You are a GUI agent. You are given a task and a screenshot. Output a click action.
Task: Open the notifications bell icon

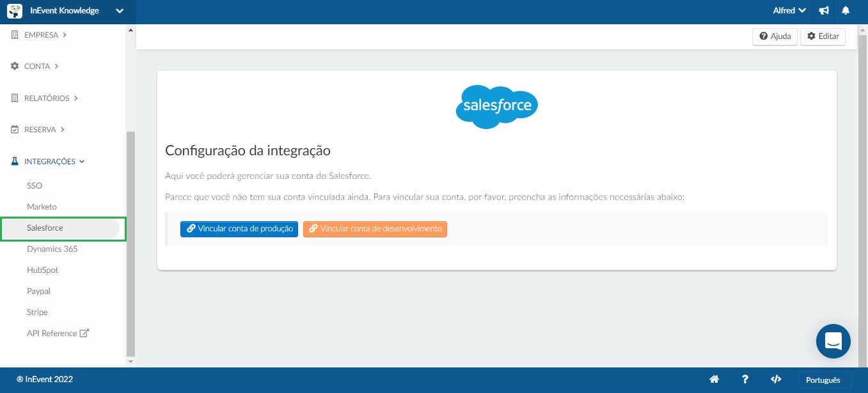click(x=846, y=11)
